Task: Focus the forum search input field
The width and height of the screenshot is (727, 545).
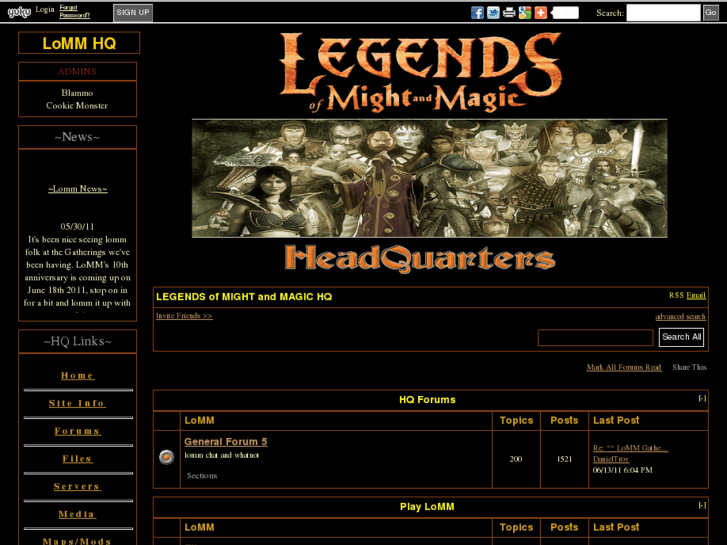Action: click(x=595, y=337)
